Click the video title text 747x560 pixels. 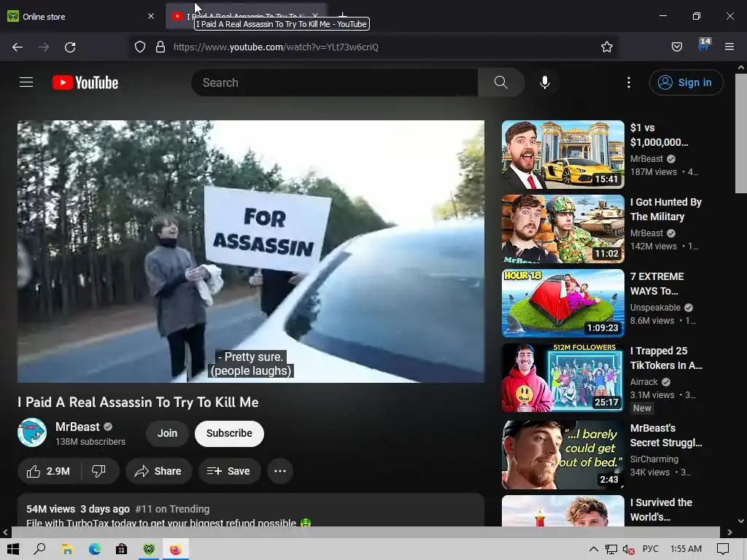click(x=138, y=402)
